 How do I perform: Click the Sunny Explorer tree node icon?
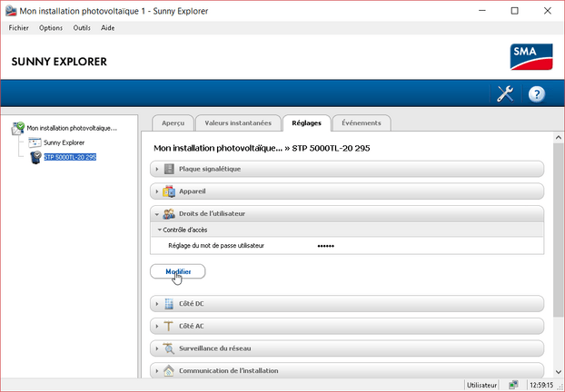35,142
